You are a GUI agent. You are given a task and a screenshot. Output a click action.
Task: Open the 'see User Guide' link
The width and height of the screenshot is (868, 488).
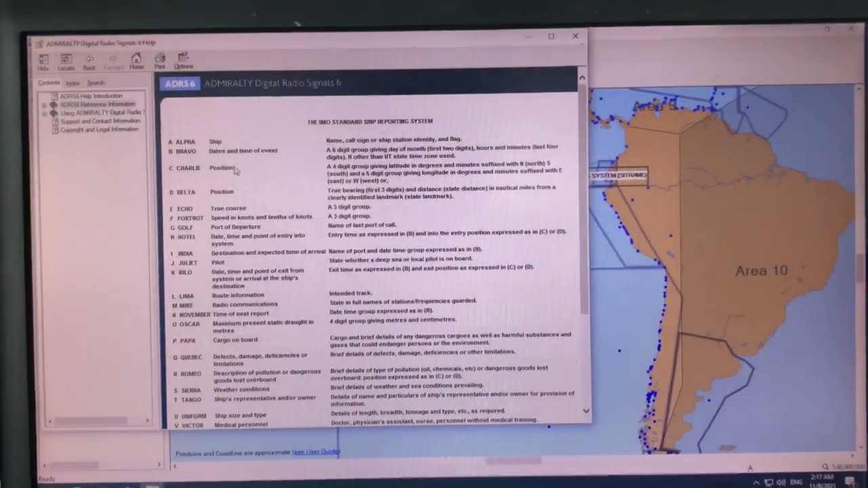(315, 451)
